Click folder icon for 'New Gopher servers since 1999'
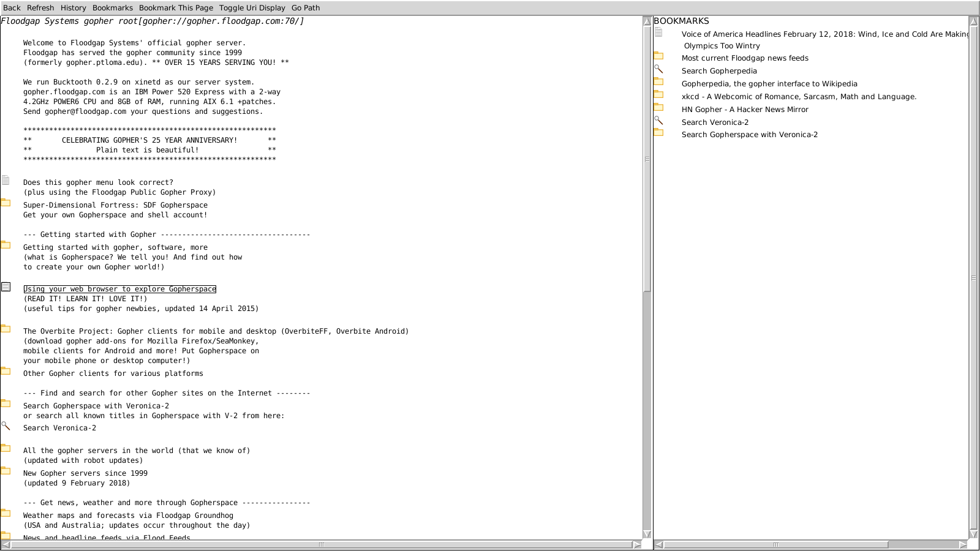 pos(6,471)
